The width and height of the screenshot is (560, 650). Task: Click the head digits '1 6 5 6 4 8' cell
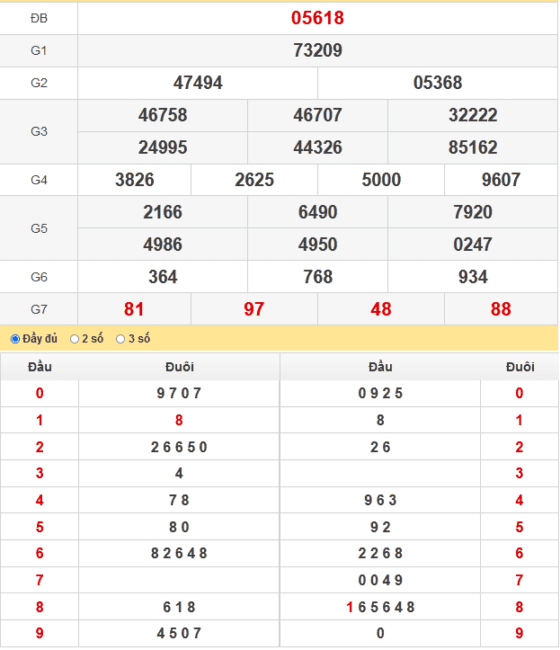381,607
